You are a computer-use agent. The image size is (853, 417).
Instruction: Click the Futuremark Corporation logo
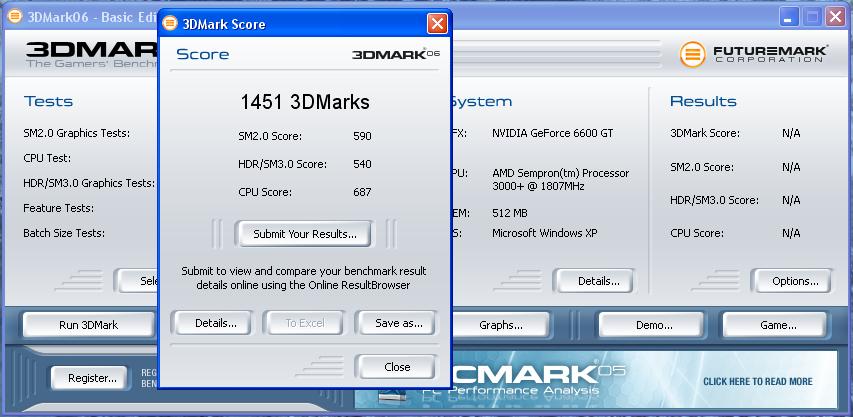coord(754,54)
